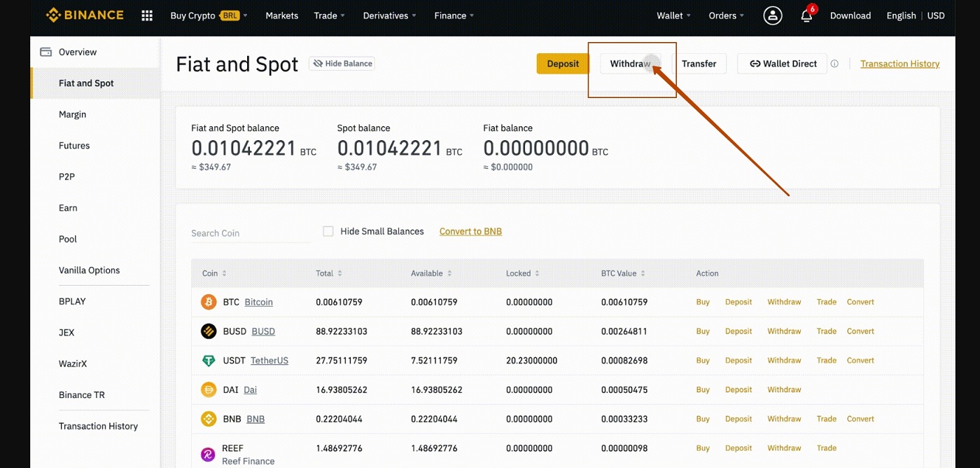Open the TetherUS name link
The height and width of the screenshot is (468, 980).
pyautogui.click(x=269, y=361)
